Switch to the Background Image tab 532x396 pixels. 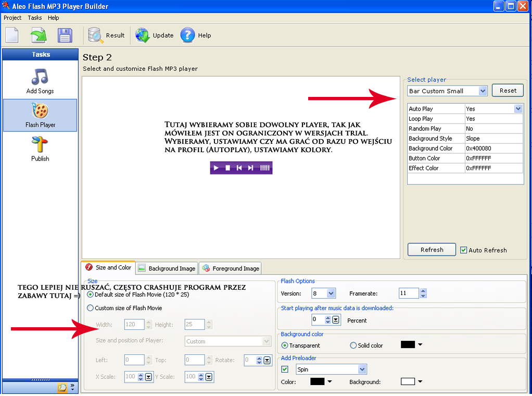coord(167,268)
